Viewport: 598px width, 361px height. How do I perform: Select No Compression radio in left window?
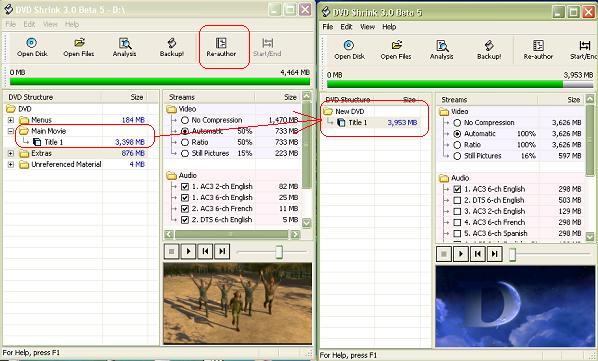[185, 120]
